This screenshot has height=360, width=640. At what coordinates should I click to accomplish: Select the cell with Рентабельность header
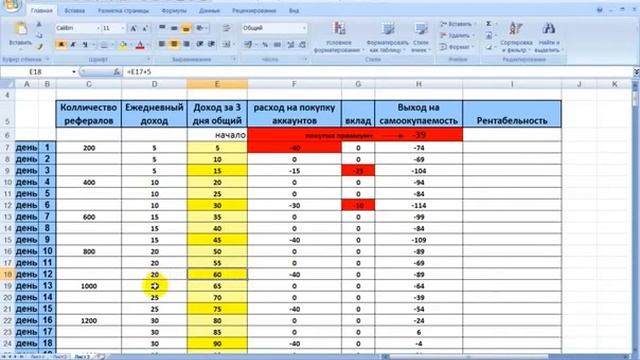512,114
